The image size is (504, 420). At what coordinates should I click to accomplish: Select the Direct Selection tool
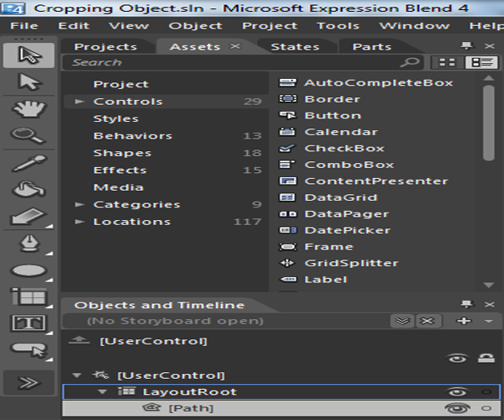[x=29, y=82]
